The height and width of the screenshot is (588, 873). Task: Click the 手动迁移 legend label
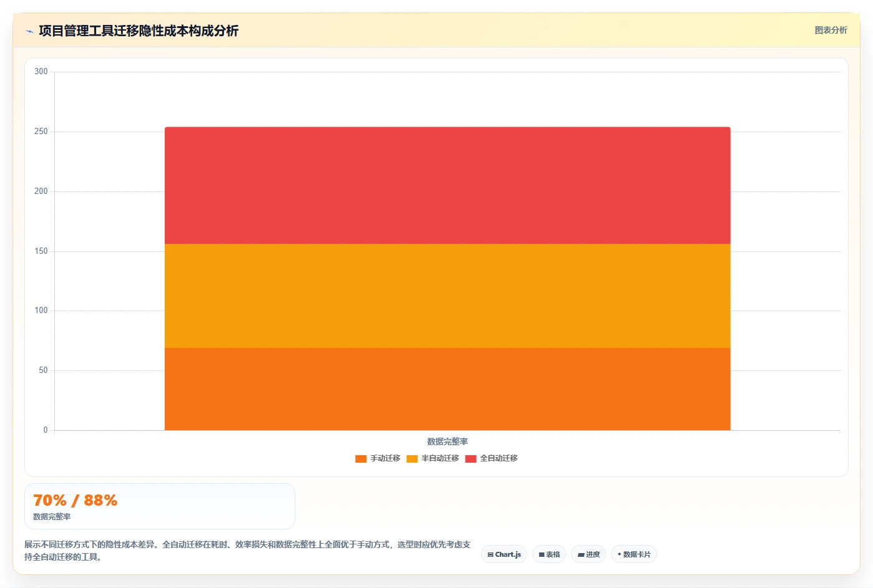[x=385, y=458]
